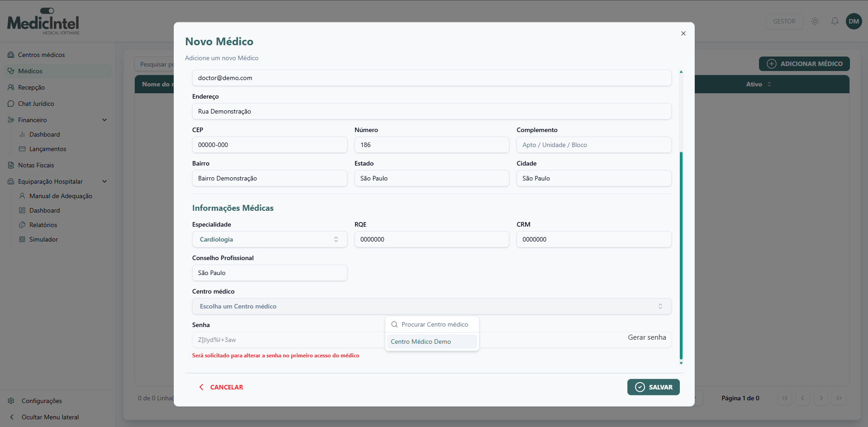Screen dimensions: 868x427
Task: Toggle the light theme sun icon
Action: click(815, 21)
